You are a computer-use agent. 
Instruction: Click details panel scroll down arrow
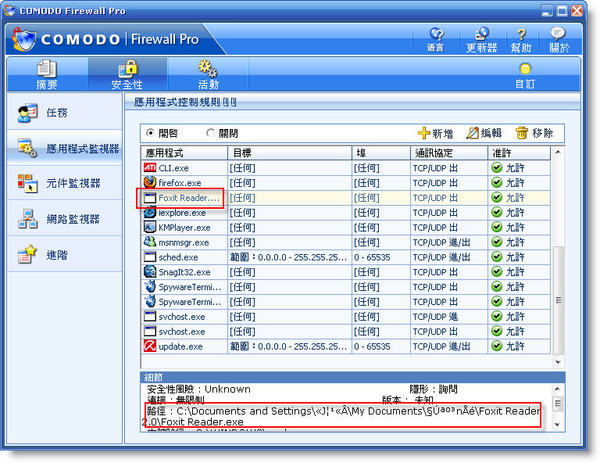click(557, 424)
